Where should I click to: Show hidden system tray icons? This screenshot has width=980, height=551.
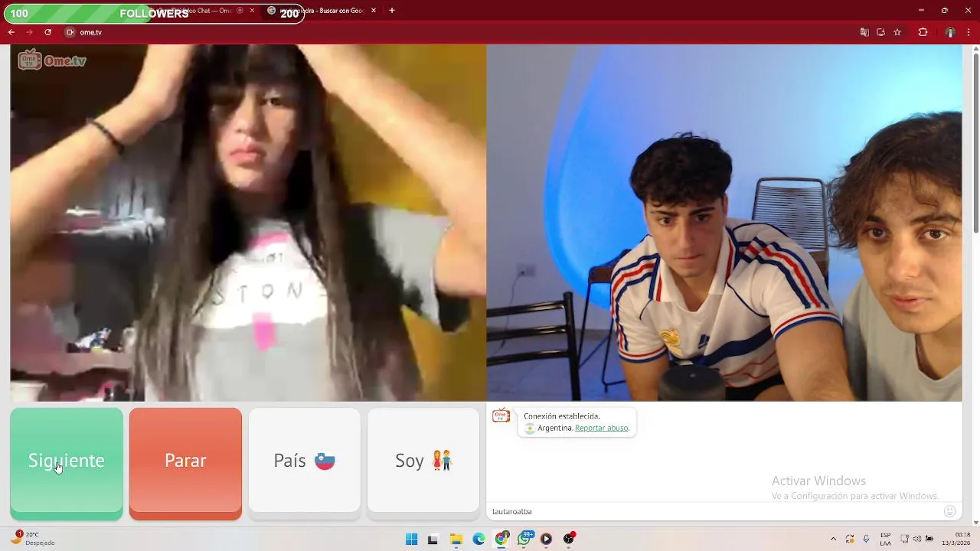(x=833, y=539)
